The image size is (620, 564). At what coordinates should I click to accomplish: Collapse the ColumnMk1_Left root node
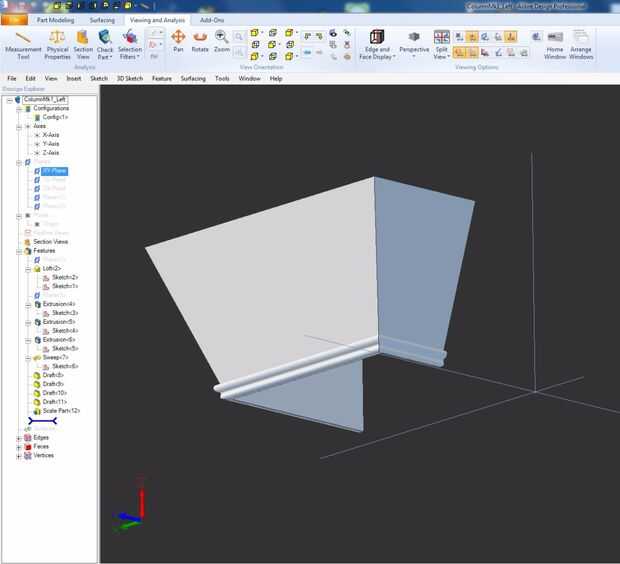[9, 100]
